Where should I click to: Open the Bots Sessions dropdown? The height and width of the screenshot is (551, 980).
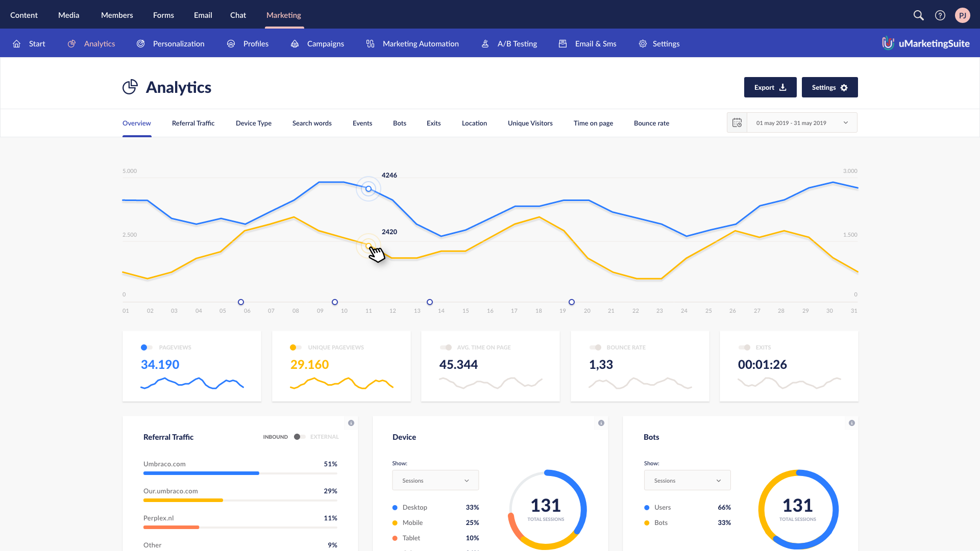point(686,480)
